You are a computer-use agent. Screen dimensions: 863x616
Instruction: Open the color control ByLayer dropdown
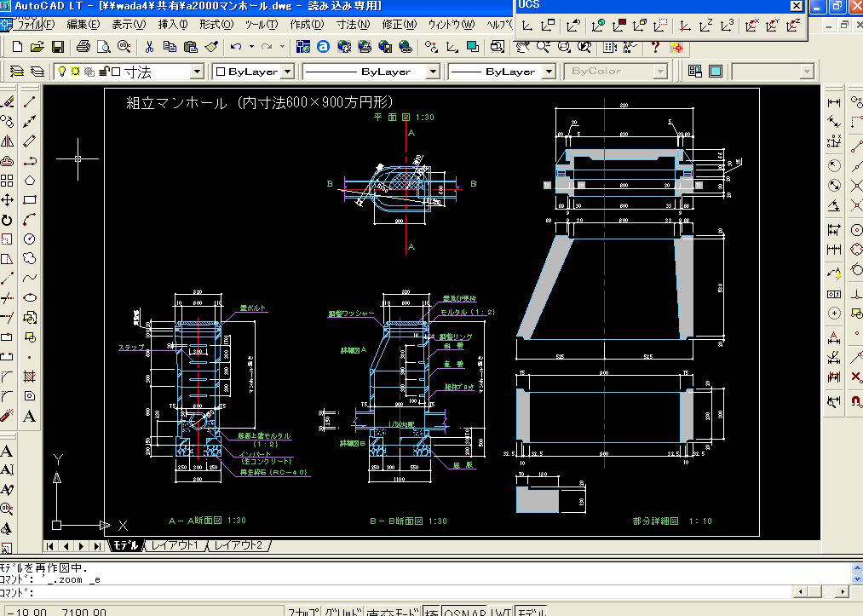pos(287,72)
